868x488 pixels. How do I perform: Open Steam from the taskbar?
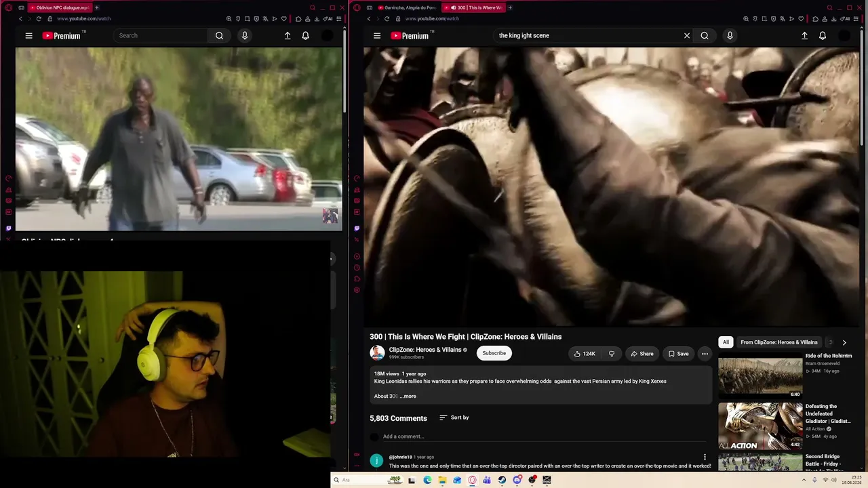click(x=502, y=480)
